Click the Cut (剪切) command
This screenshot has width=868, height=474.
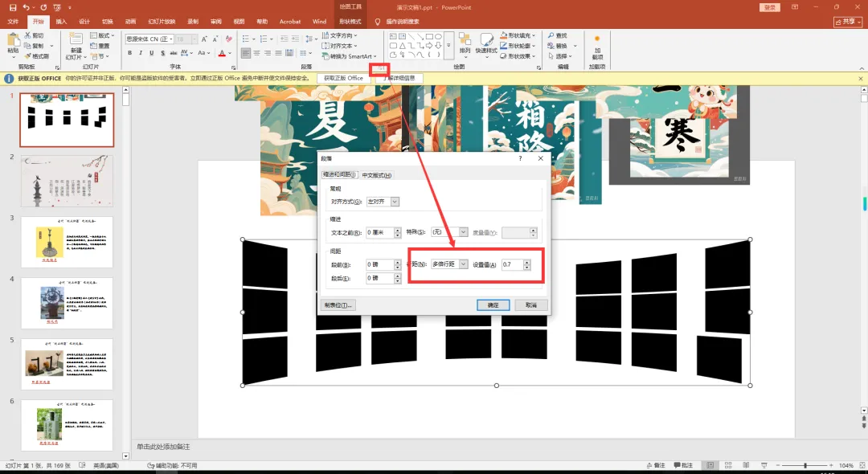(x=34, y=35)
